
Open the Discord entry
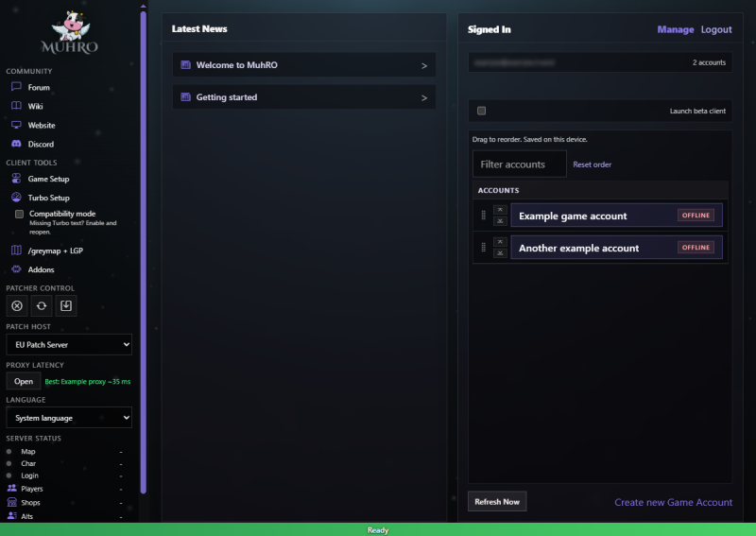pos(41,144)
